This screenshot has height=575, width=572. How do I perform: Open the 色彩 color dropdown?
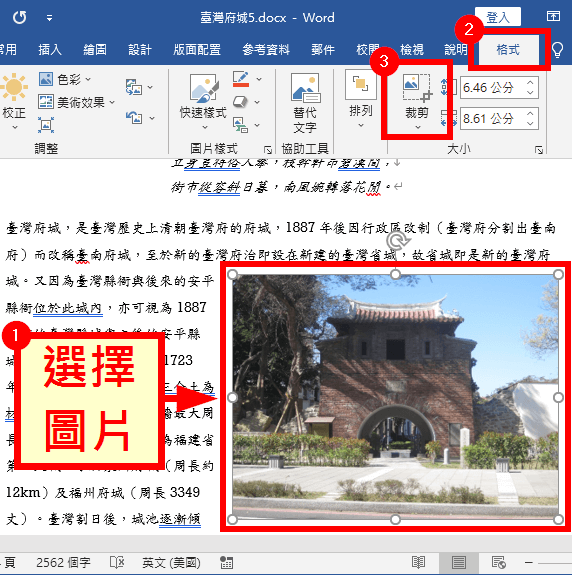(x=65, y=79)
